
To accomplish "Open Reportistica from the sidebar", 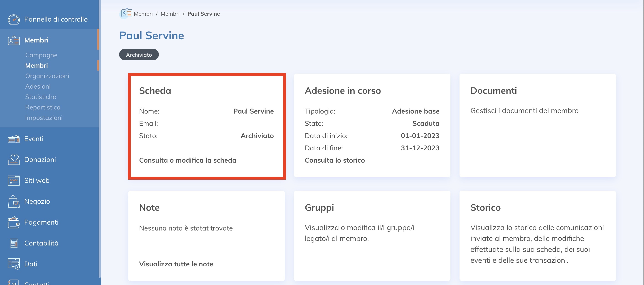I will pyautogui.click(x=43, y=107).
